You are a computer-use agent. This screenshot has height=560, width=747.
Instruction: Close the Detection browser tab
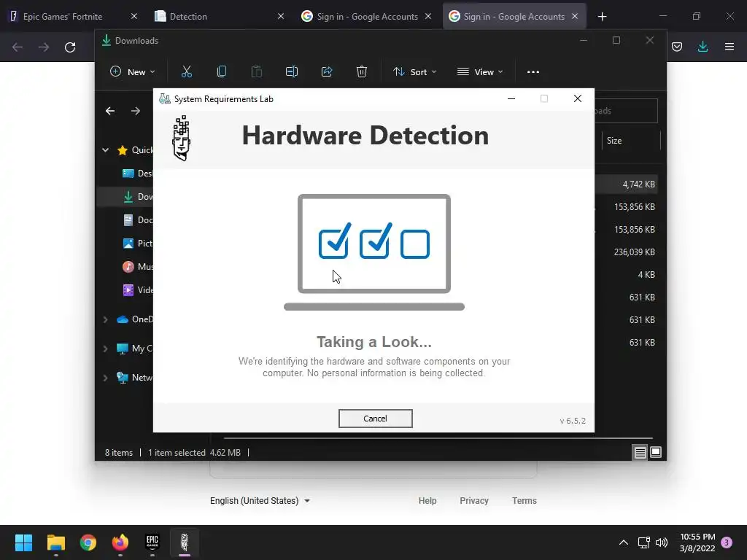tap(281, 16)
